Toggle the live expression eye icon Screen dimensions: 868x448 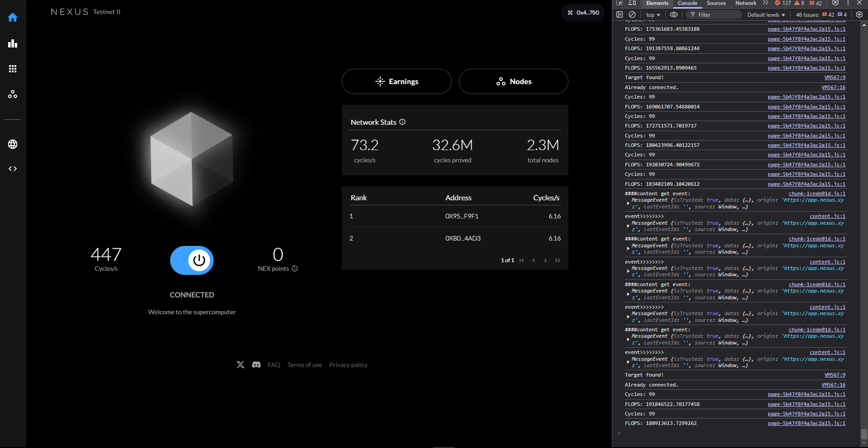[x=674, y=14]
